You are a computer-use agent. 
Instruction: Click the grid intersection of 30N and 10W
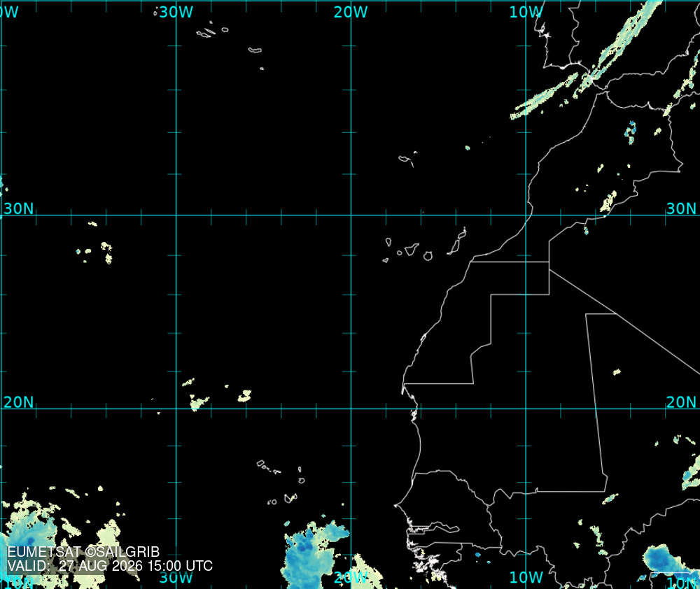click(526, 215)
